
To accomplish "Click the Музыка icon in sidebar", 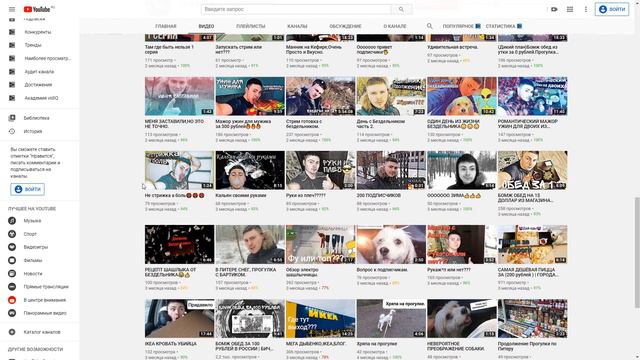I will coord(12,221).
